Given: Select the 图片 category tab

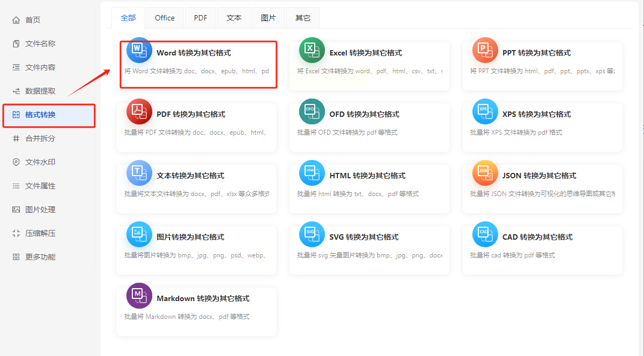Looking at the screenshot, I should [268, 18].
